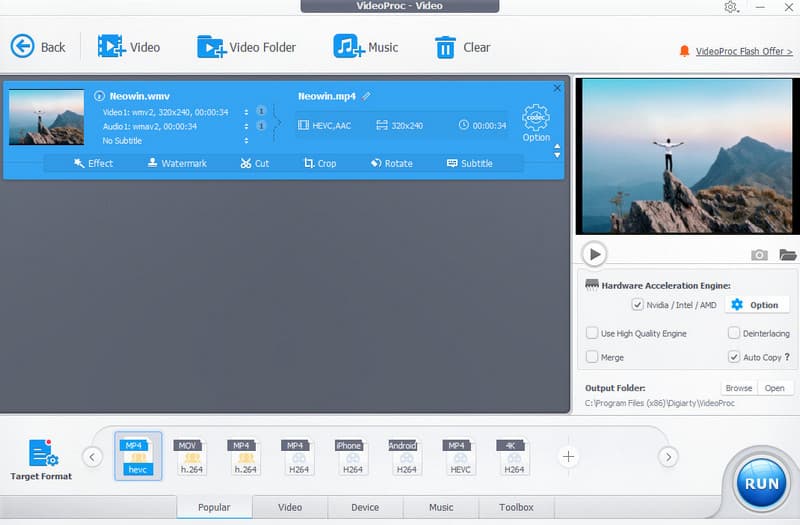Open the Toolbox tab
Screen dimensions: 800x525
[516, 507]
